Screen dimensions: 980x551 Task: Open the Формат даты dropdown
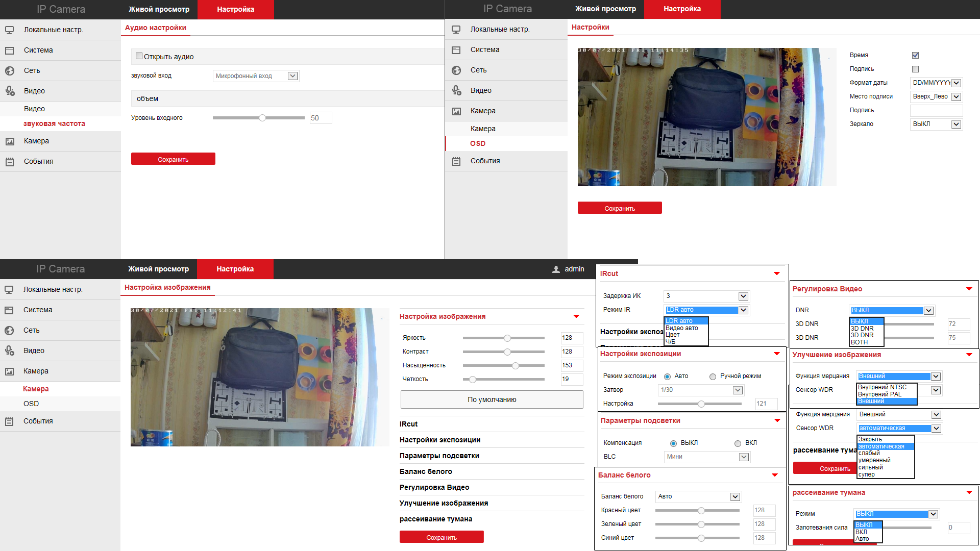pos(936,83)
